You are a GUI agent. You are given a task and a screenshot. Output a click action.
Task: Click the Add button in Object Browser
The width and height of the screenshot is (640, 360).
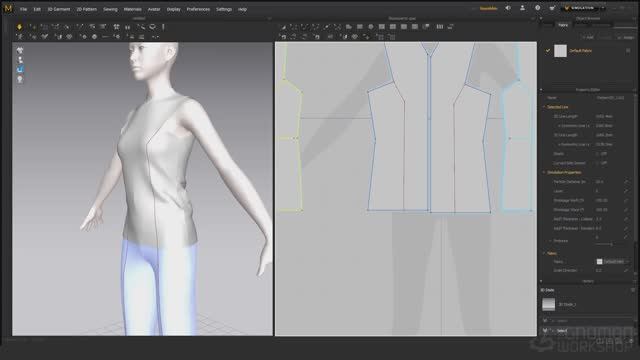point(588,38)
